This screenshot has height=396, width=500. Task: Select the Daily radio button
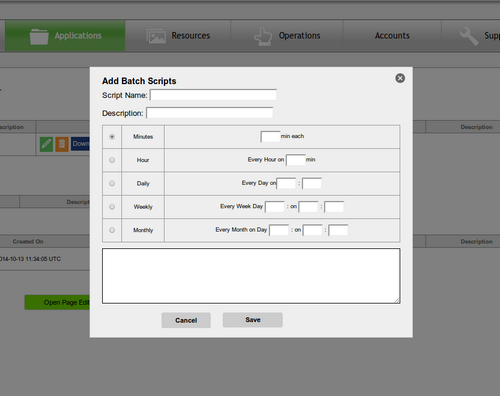coord(112,183)
